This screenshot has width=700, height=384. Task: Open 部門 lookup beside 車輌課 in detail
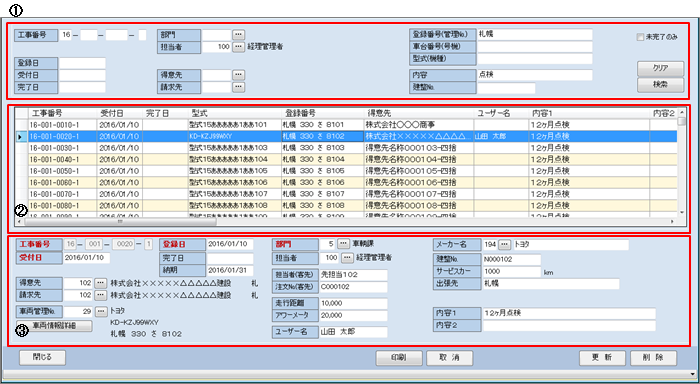(343, 244)
